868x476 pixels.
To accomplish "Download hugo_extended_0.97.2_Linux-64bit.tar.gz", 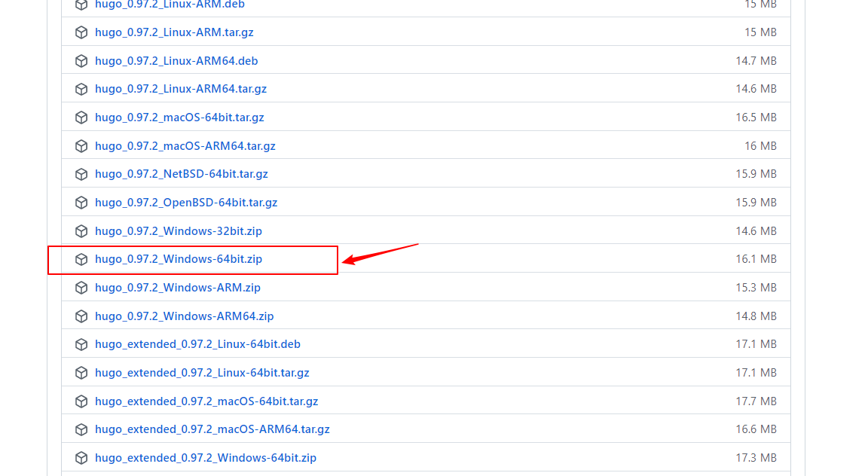I will (x=202, y=373).
